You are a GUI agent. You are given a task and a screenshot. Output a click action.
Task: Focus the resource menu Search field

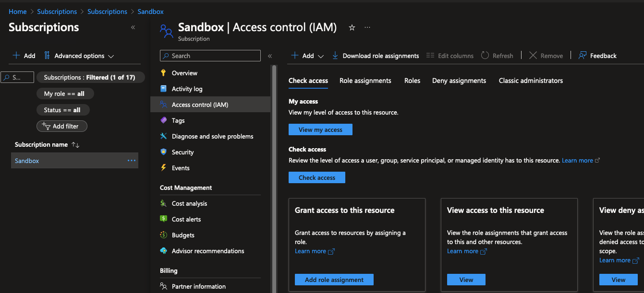click(x=210, y=56)
